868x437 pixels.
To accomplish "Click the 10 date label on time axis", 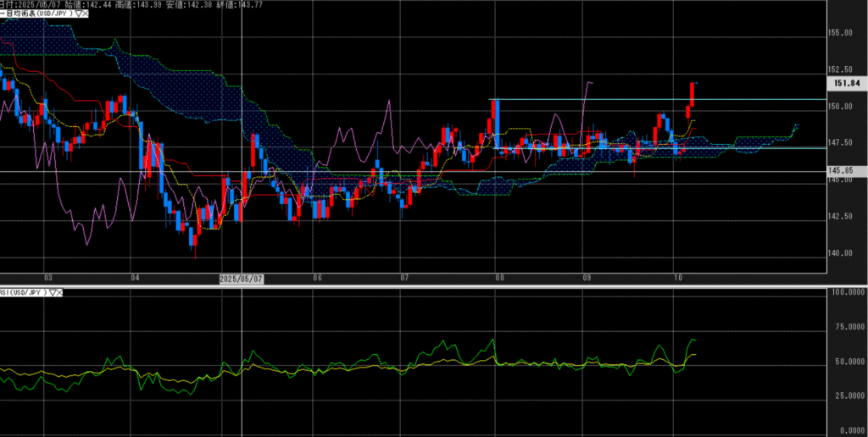I will (677, 278).
